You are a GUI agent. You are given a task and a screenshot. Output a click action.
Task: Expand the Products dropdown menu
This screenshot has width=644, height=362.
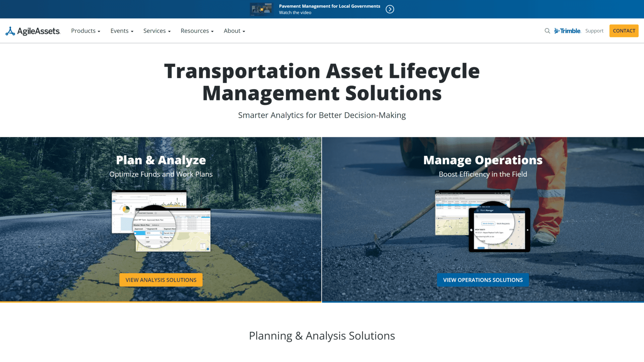[x=86, y=31]
